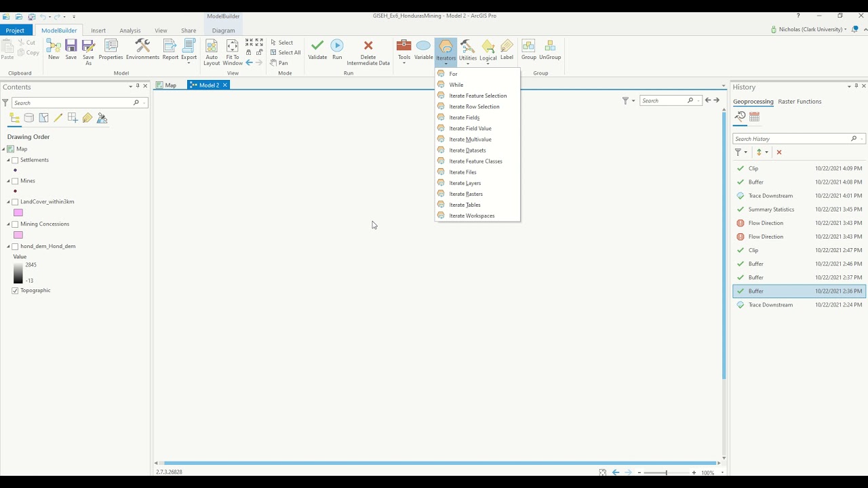The height and width of the screenshot is (488, 868).
Task: Collapse the Settlements layer expander
Action: pyautogui.click(x=9, y=161)
